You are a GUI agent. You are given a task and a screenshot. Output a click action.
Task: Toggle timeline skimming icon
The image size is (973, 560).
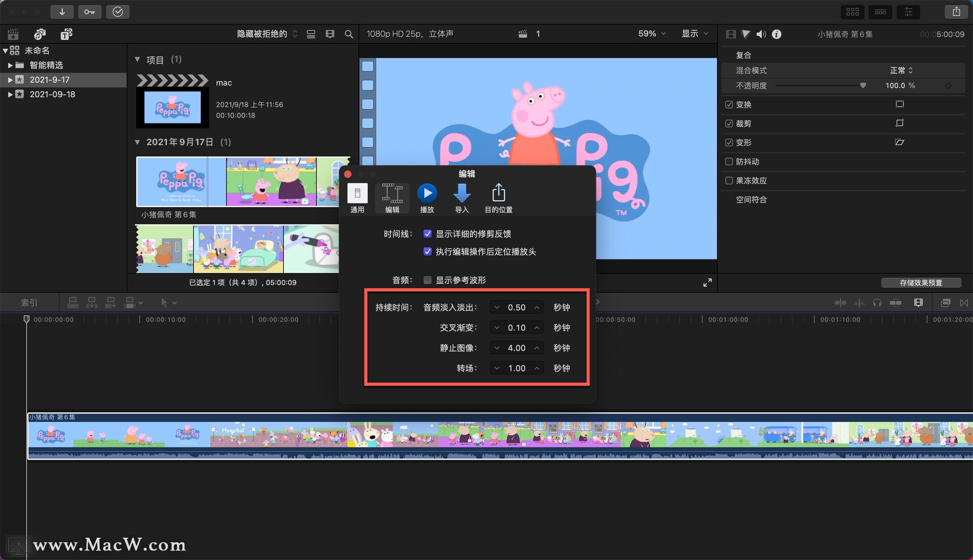click(x=840, y=303)
